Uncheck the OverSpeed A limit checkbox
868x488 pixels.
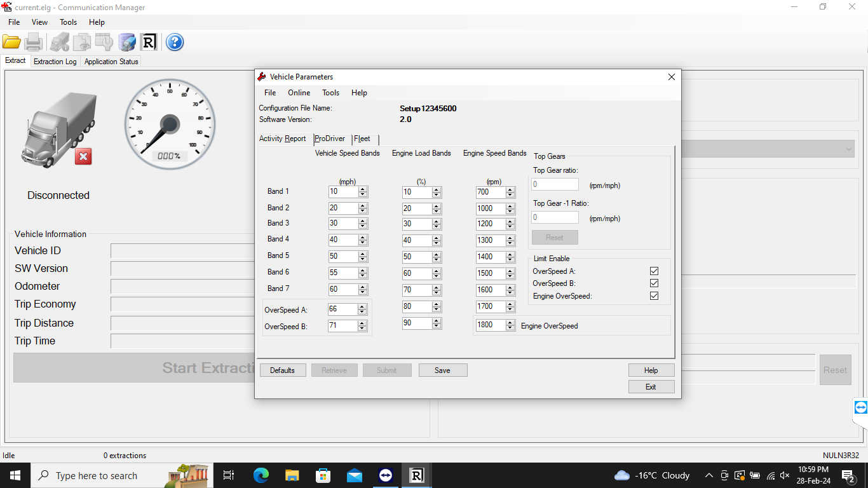coord(654,271)
